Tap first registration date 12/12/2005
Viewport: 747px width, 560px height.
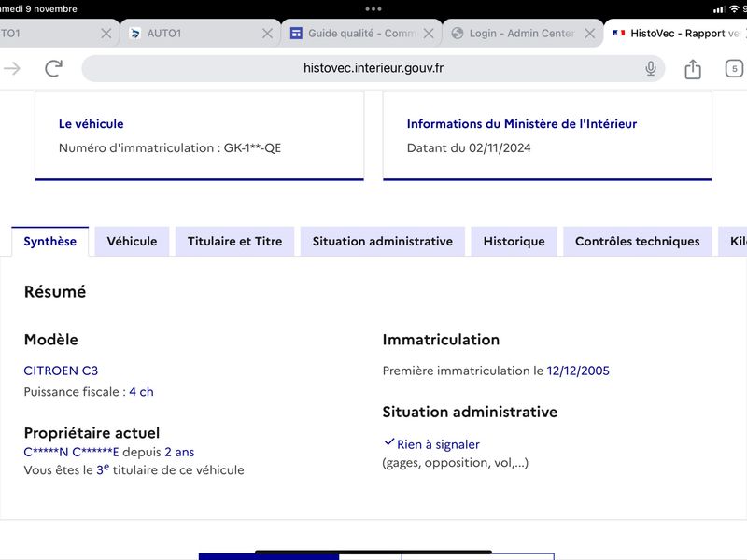(578, 371)
